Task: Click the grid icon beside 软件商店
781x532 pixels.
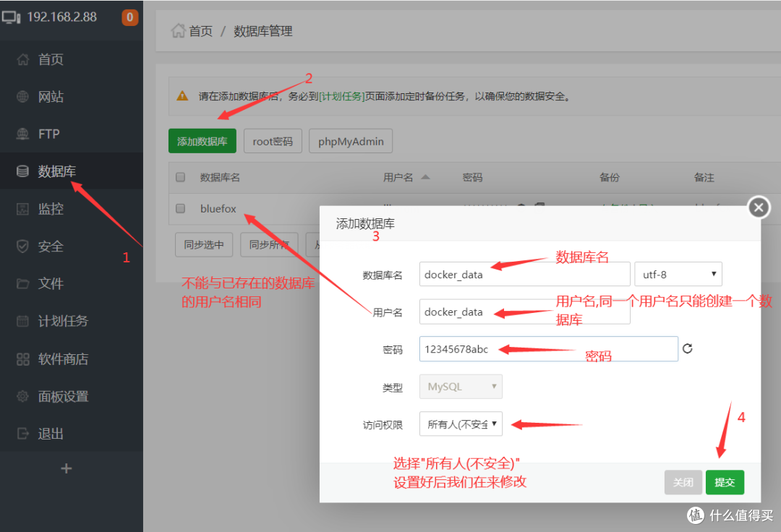Action: click(23, 359)
